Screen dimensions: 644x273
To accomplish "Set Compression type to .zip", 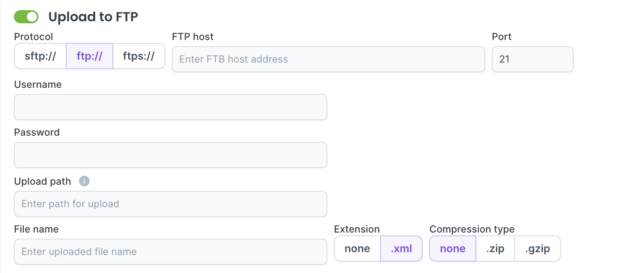I will (x=495, y=248).
